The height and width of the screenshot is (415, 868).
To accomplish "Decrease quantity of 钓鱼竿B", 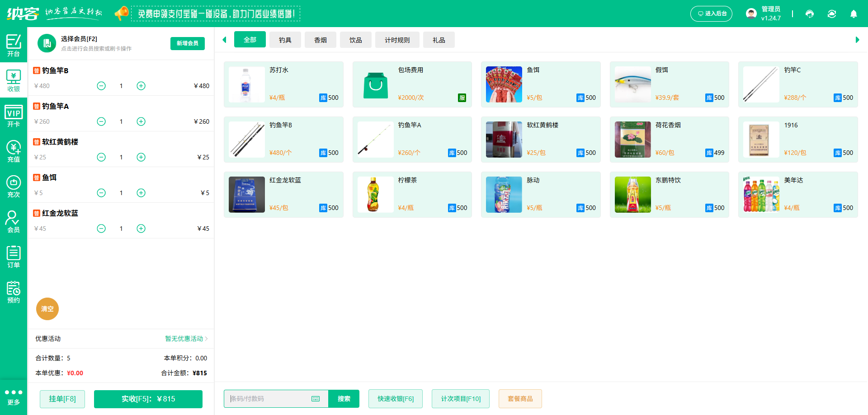I will 101,86.
